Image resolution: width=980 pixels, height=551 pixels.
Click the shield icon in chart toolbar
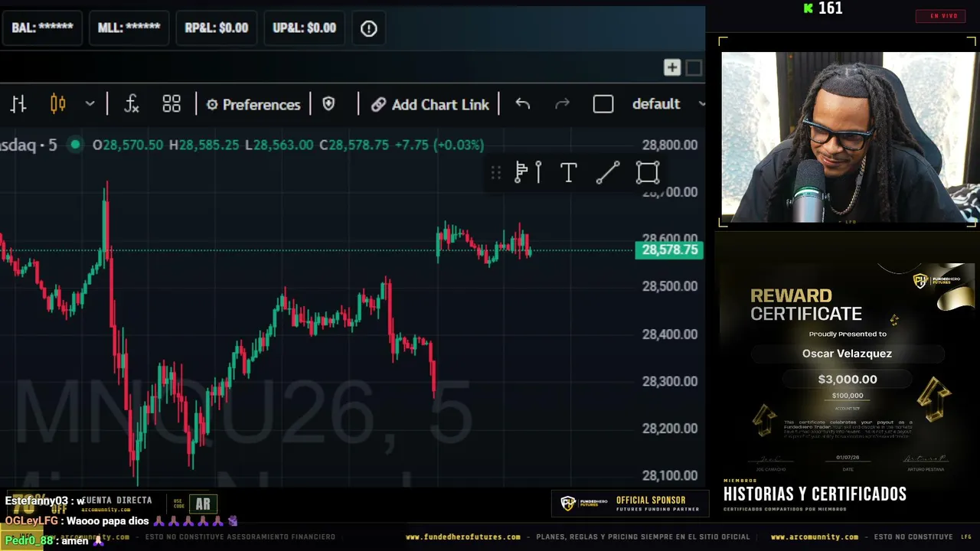(x=329, y=104)
